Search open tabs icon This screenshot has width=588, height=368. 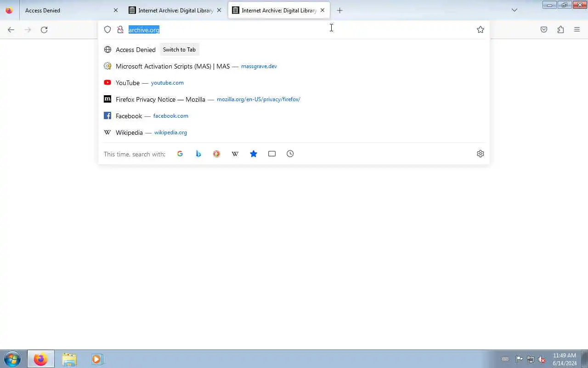[272, 154]
